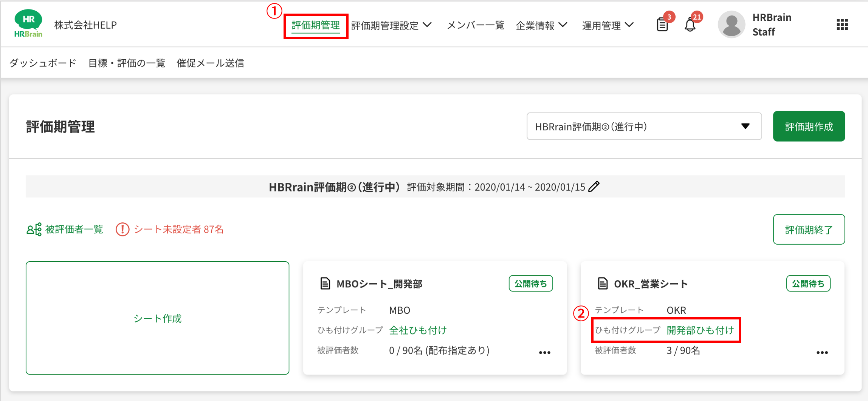Viewport: 868px width, 401px height.
Task: Open the 全社ひも付け group link
Action: [418, 330]
